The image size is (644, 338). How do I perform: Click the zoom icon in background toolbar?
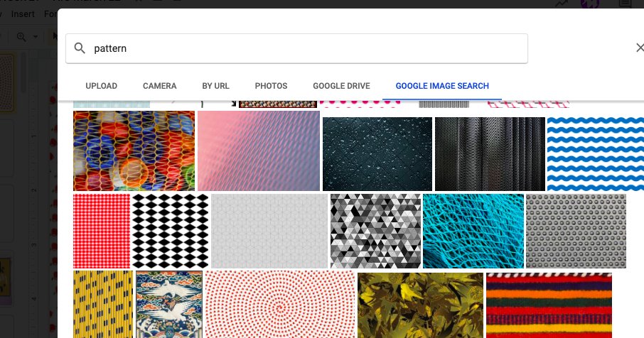tap(21, 37)
